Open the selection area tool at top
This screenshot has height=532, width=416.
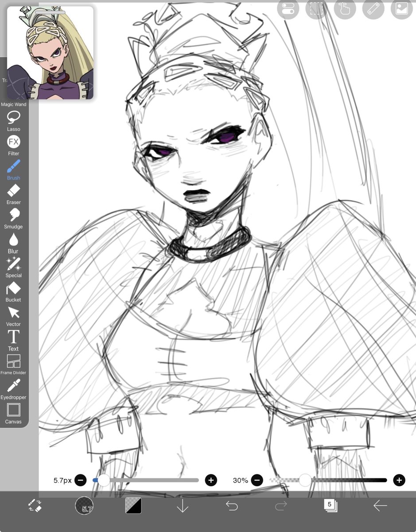[316, 9]
